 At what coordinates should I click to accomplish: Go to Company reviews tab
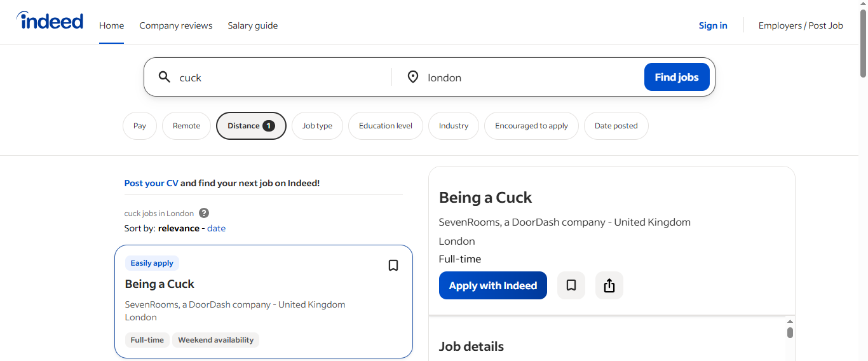click(x=176, y=25)
